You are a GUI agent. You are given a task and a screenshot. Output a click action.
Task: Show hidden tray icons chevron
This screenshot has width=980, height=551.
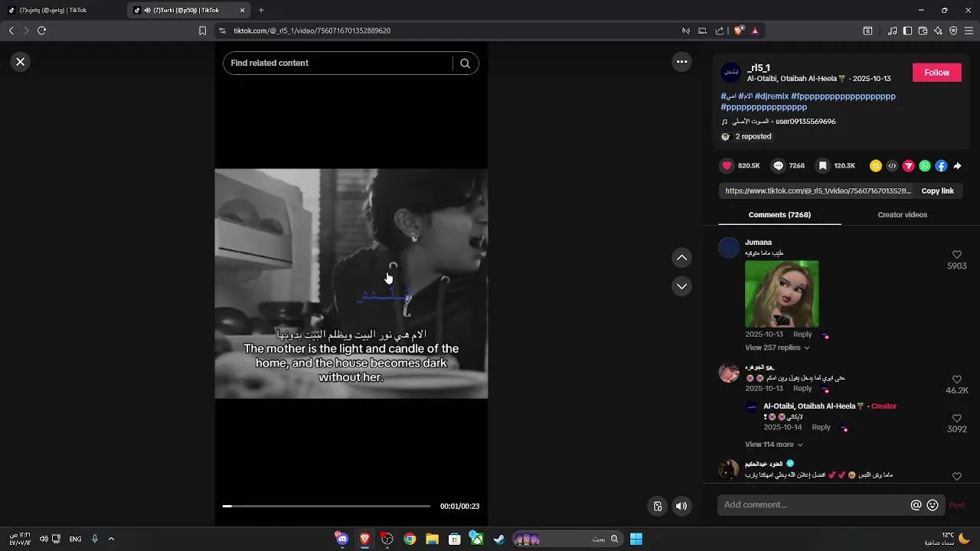tap(111, 539)
